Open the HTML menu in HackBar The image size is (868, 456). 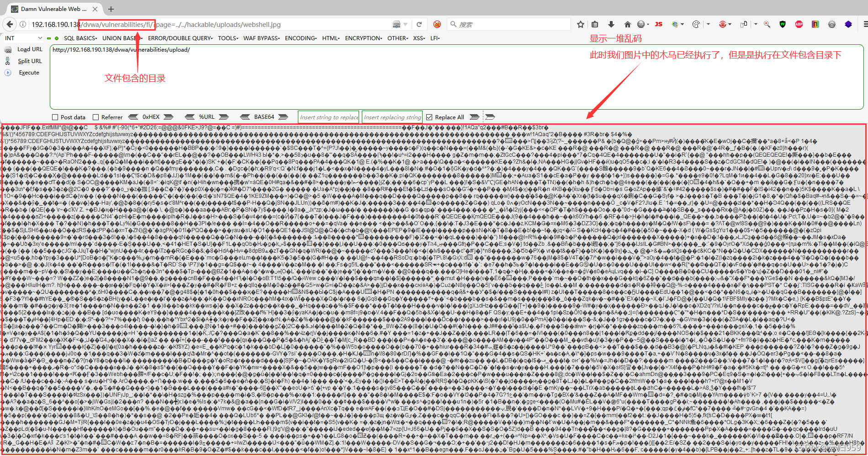click(x=331, y=38)
